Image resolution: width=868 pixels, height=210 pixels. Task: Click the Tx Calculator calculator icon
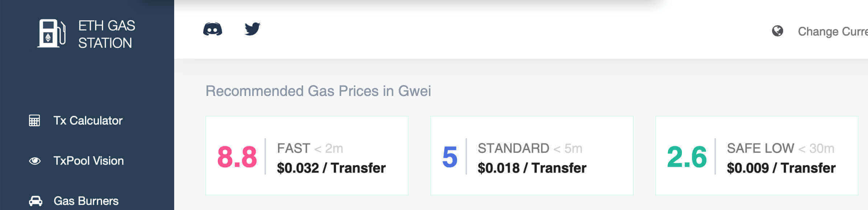click(x=34, y=121)
